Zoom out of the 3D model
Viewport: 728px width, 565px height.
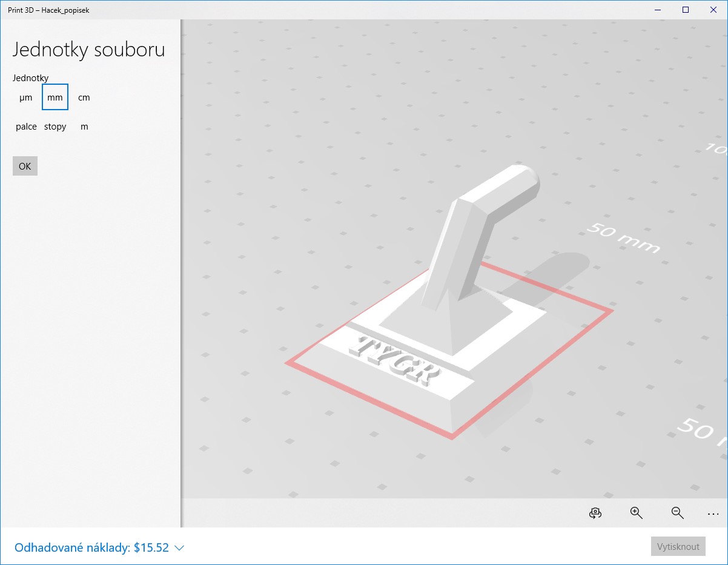pos(677,513)
